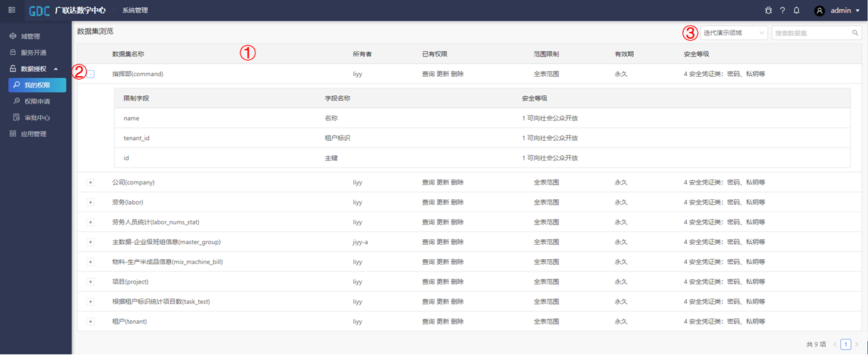Click the GDC logo
The width and height of the screenshot is (868, 355).
click(x=39, y=11)
